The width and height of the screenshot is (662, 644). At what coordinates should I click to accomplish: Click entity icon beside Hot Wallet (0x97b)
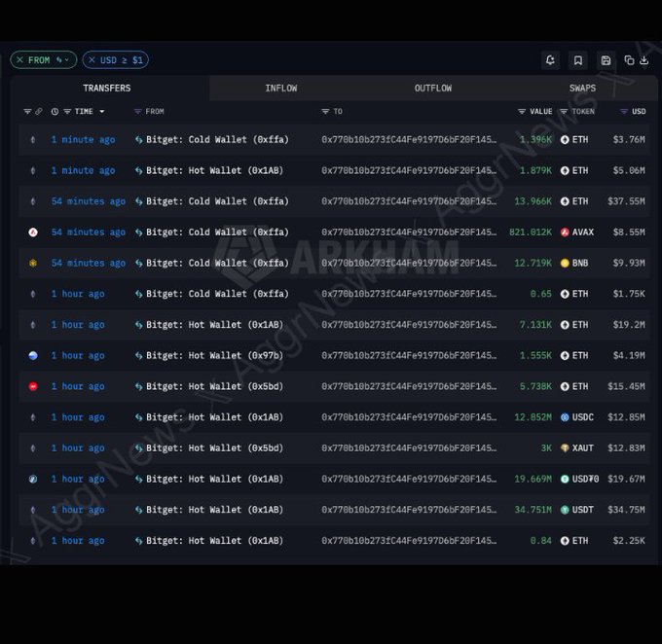pyautogui.click(x=138, y=356)
